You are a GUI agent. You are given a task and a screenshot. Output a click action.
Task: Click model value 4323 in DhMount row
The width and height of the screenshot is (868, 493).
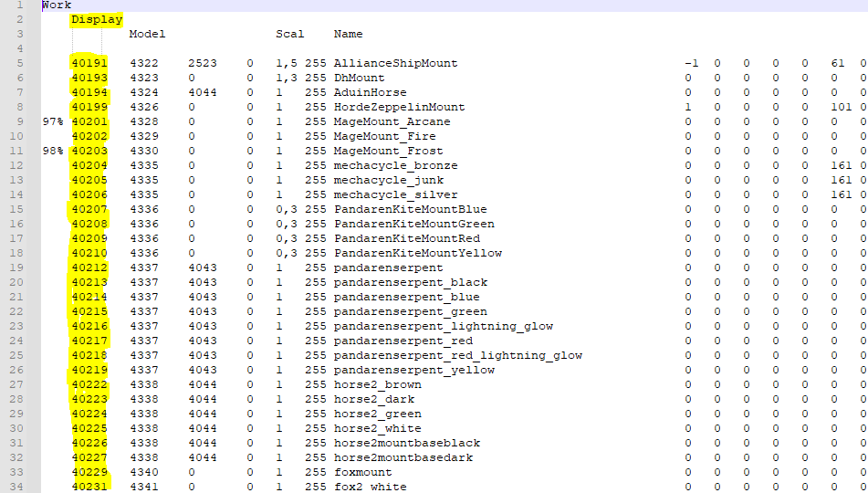point(144,78)
